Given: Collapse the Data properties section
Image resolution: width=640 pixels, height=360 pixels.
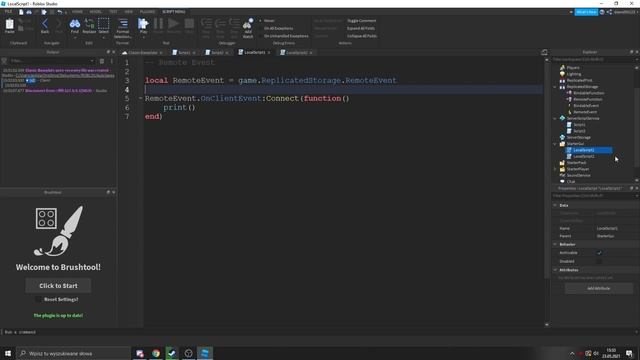Looking at the screenshot, I should (x=555, y=205).
